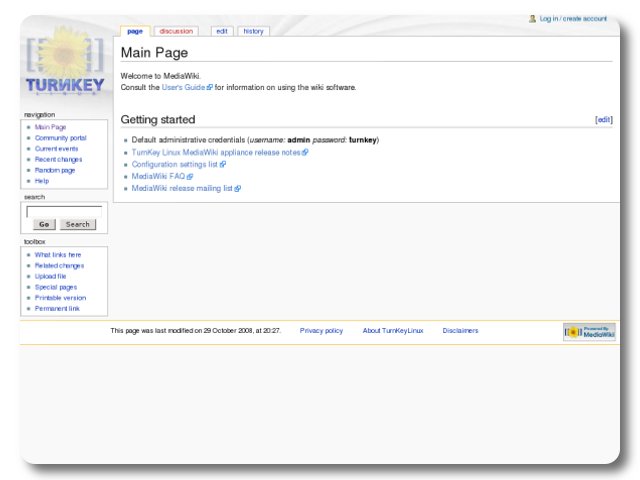The width and height of the screenshot is (640, 480).
Task: Open Random page from the sidebar
Action: point(55,170)
